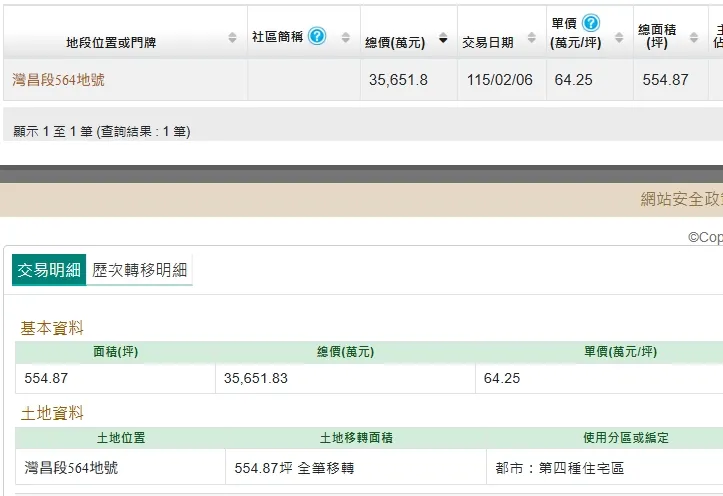Click 35,651.83 value in 基本資料 table
The image size is (723, 496).
tap(256, 378)
